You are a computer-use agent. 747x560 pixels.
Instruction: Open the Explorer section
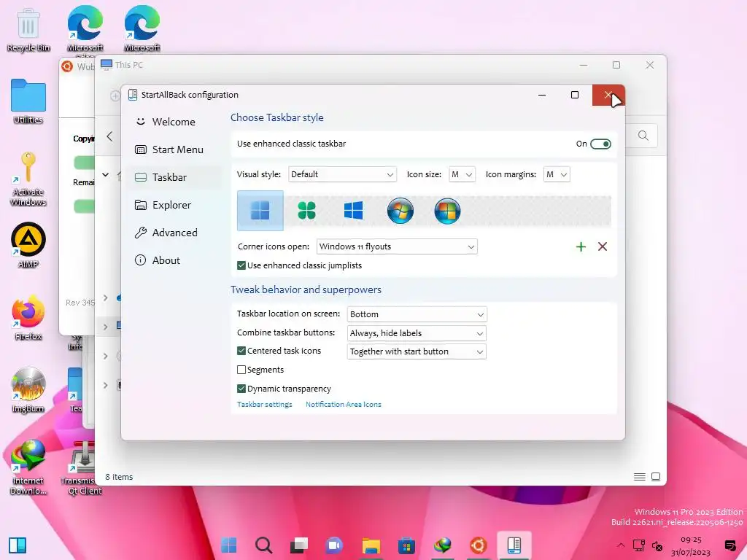(163, 205)
